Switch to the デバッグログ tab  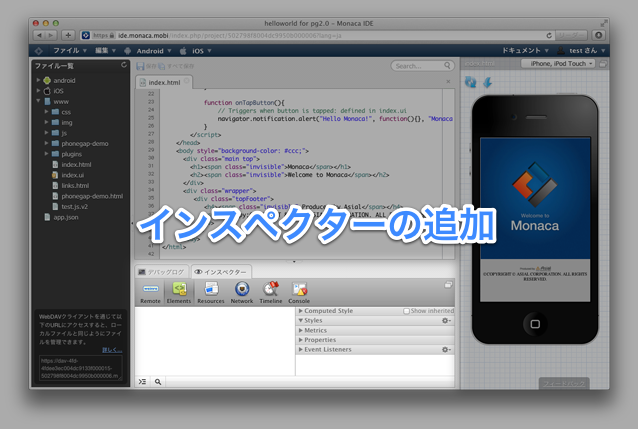tap(161, 271)
